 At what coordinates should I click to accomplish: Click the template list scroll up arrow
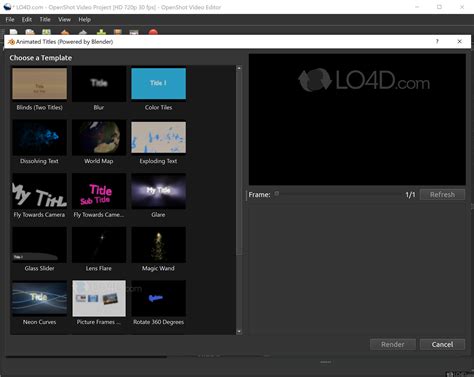coord(239,68)
